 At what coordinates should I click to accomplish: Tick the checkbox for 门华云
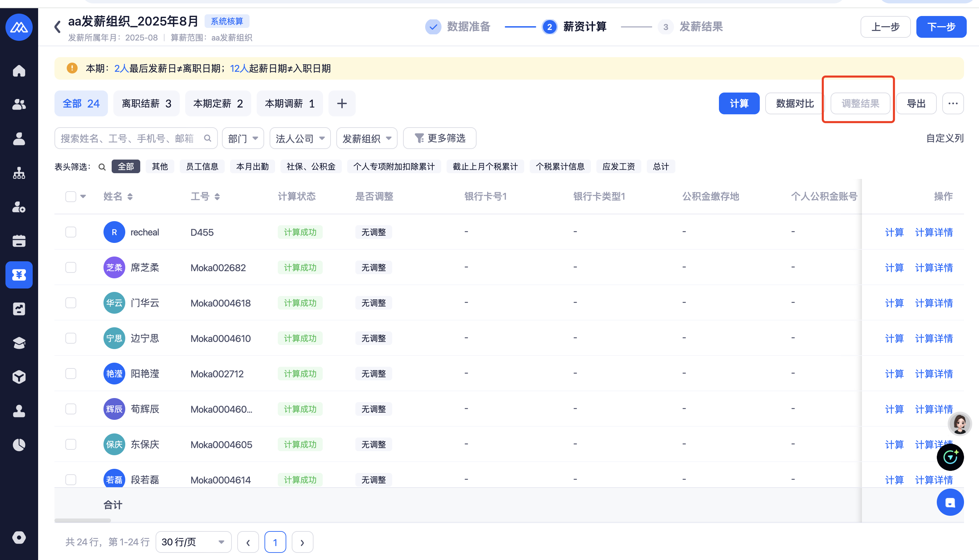[71, 303]
